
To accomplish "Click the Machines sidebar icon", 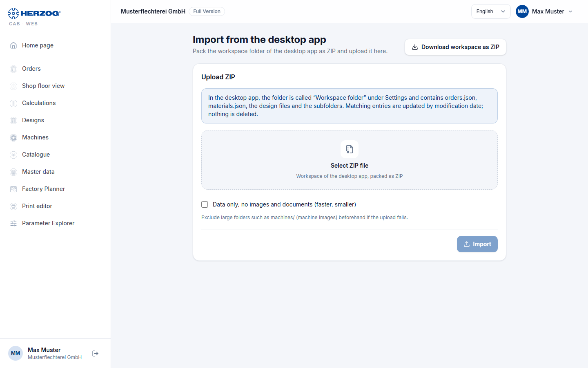I will (13, 137).
